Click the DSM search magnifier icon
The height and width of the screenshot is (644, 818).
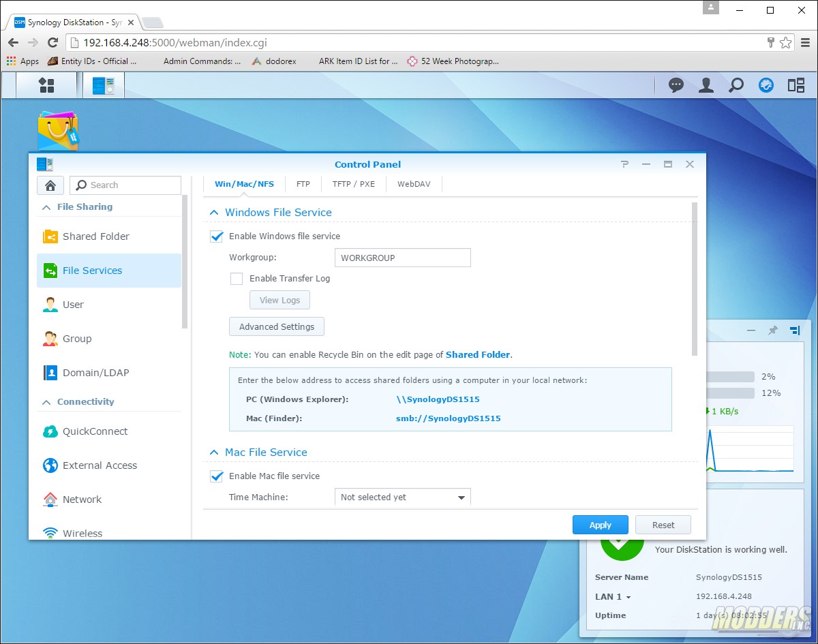coord(736,85)
